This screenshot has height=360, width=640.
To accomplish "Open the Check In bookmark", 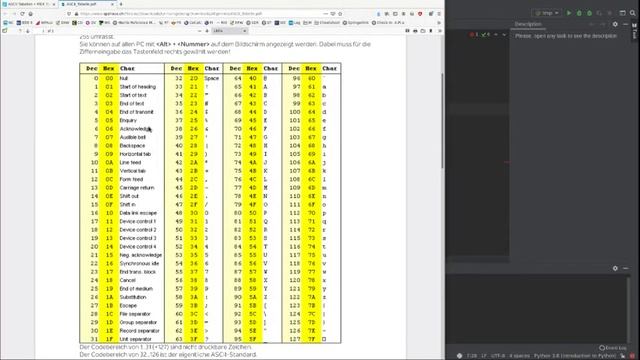I will click(388, 23).
